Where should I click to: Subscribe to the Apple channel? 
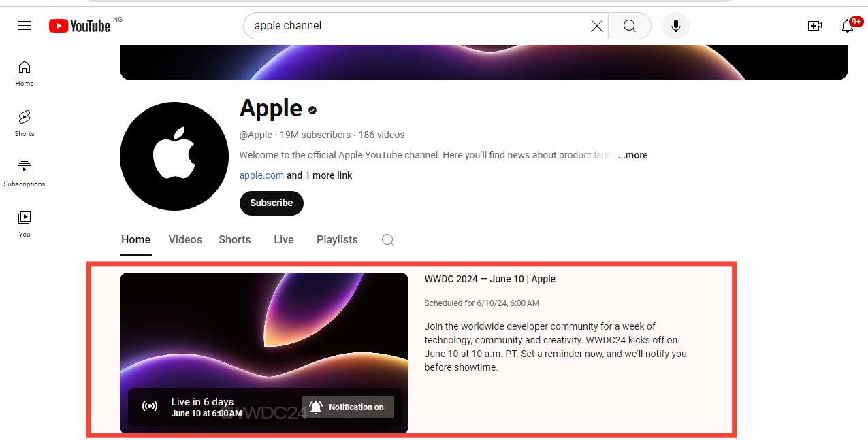[272, 203]
